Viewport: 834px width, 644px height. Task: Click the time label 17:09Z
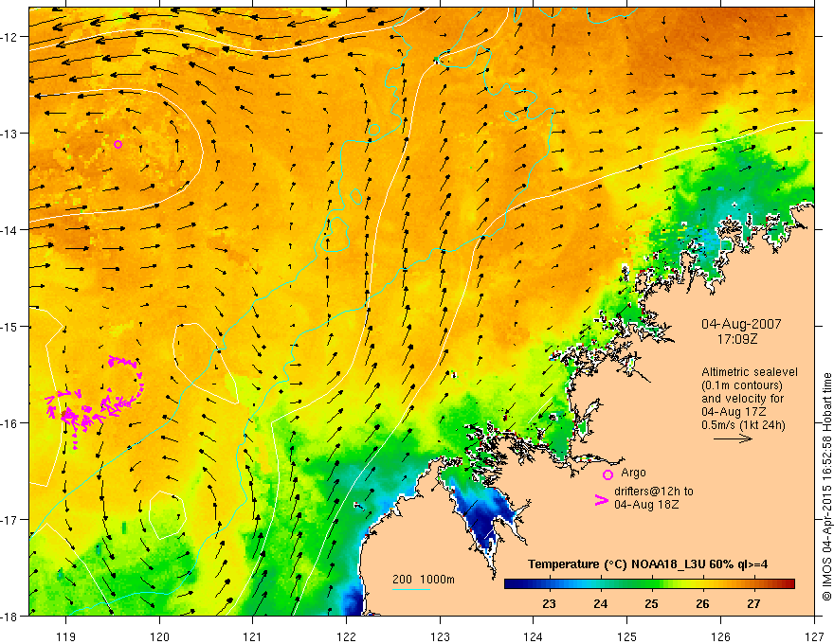737,338
